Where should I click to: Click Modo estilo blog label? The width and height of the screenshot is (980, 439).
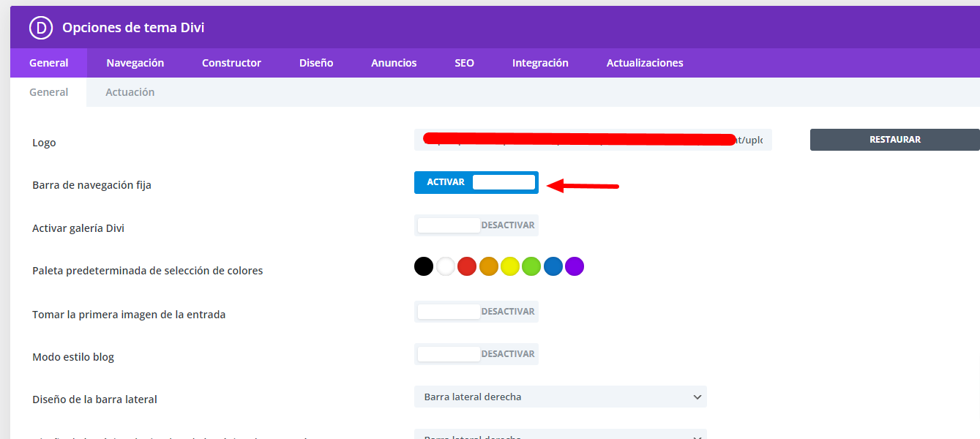coord(73,357)
